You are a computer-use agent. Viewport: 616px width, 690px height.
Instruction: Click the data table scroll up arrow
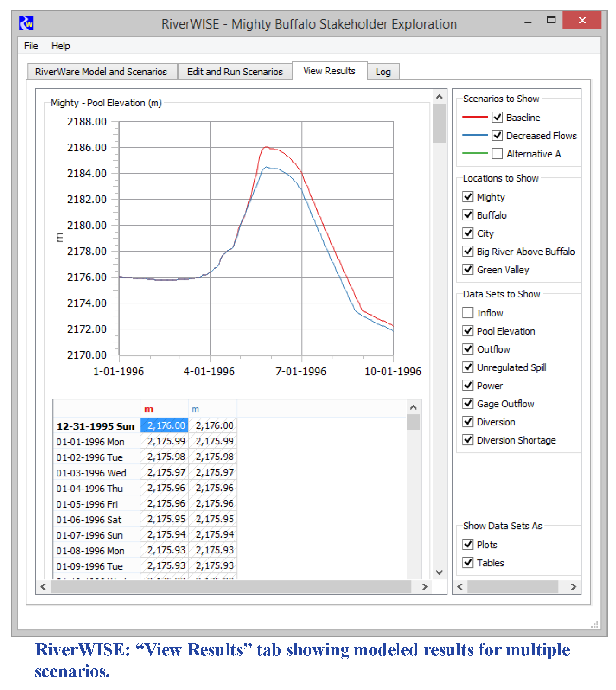click(413, 407)
